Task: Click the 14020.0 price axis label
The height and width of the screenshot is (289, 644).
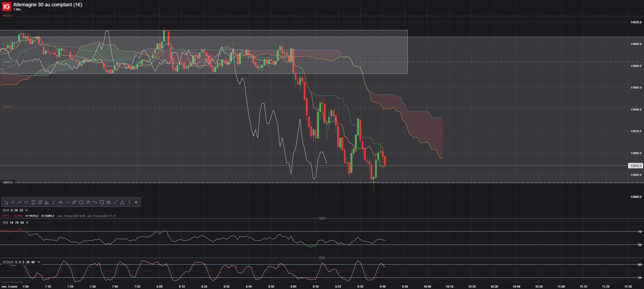Action: [x=636, y=22]
